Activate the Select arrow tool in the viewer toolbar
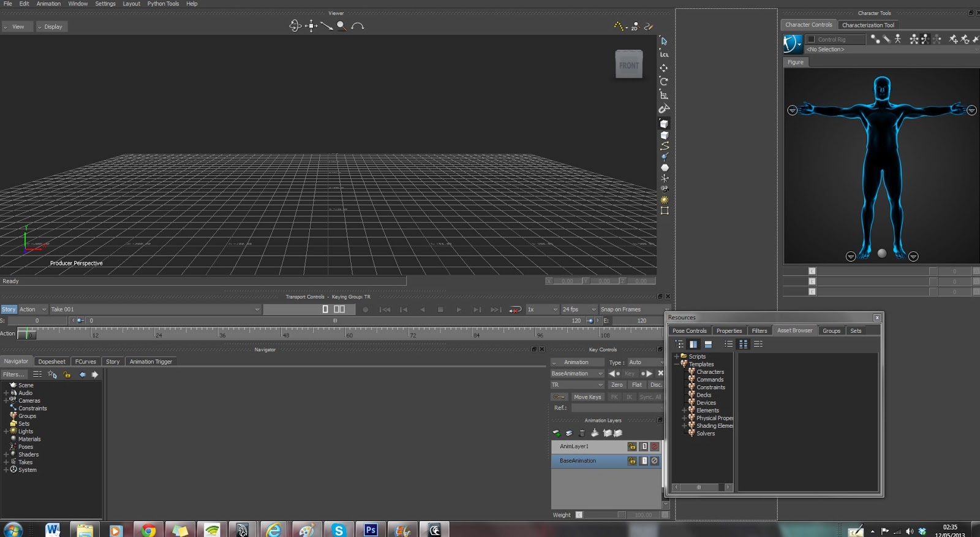The height and width of the screenshot is (537, 980). 664,41
